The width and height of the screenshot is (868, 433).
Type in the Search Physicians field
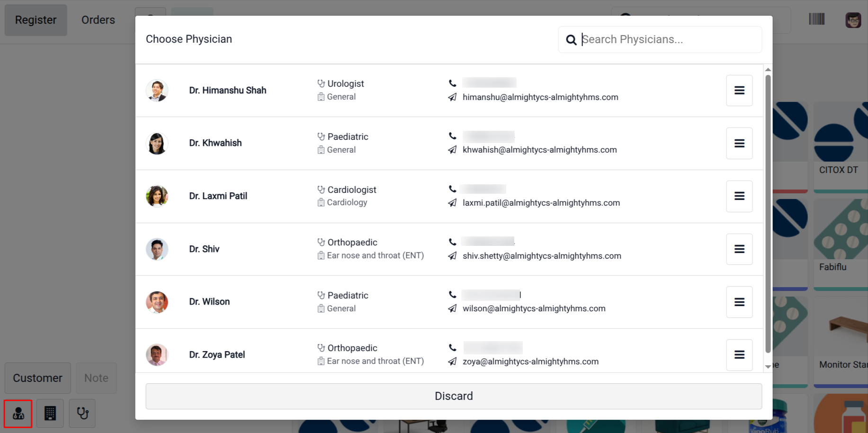coord(668,40)
